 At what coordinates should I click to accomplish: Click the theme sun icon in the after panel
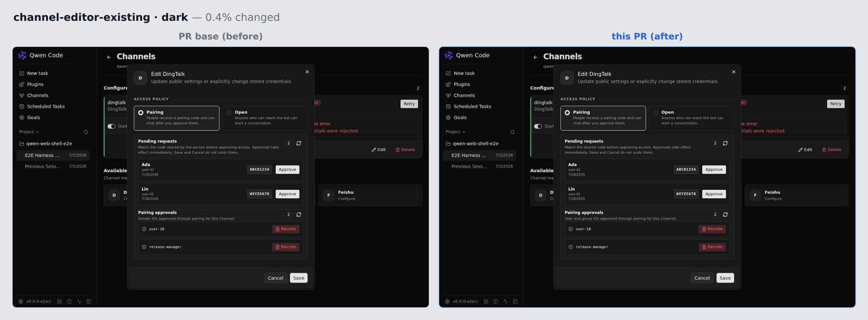tap(476, 301)
